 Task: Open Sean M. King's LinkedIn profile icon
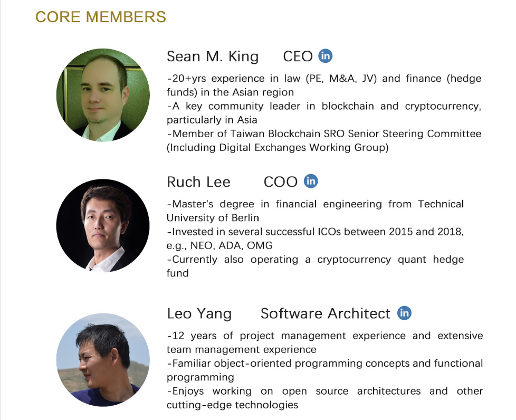(325, 56)
